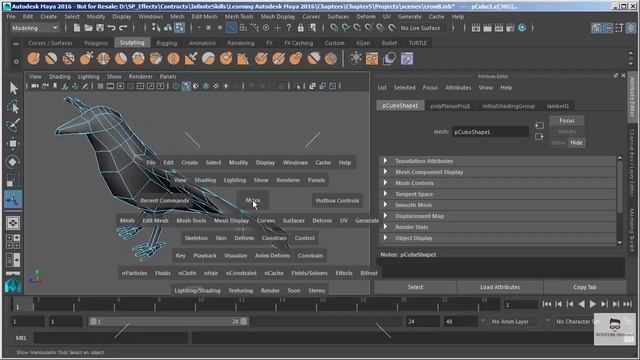
Task: Open the shelf editor gear icon
Action: tap(16, 62)
